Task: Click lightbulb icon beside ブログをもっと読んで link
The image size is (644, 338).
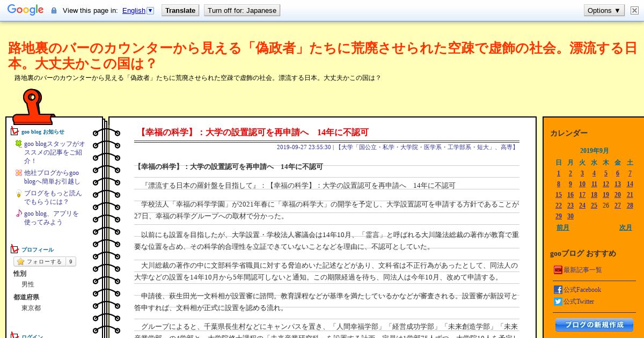Action: 19,193
